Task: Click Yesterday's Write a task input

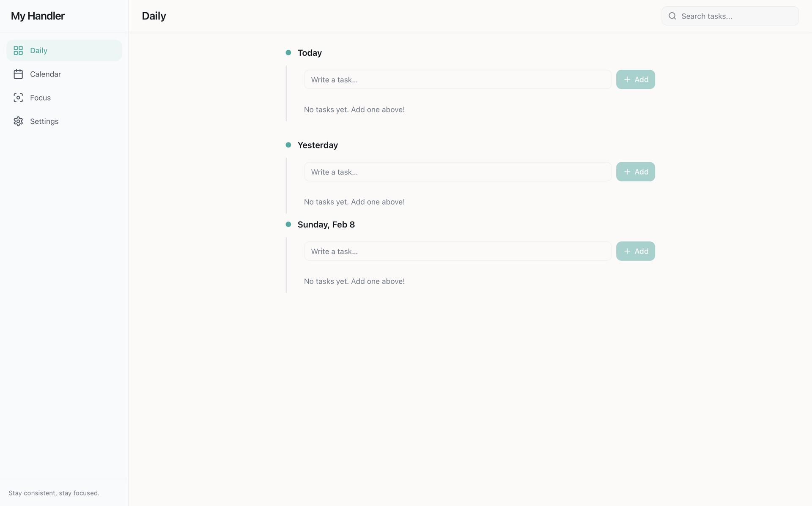Action: pos(457,172)
